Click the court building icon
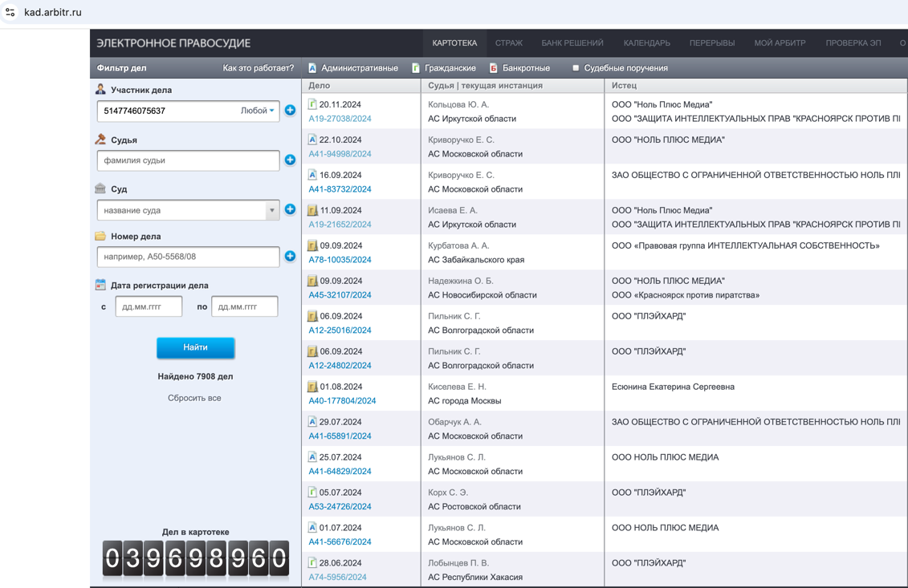 [100, 189]
